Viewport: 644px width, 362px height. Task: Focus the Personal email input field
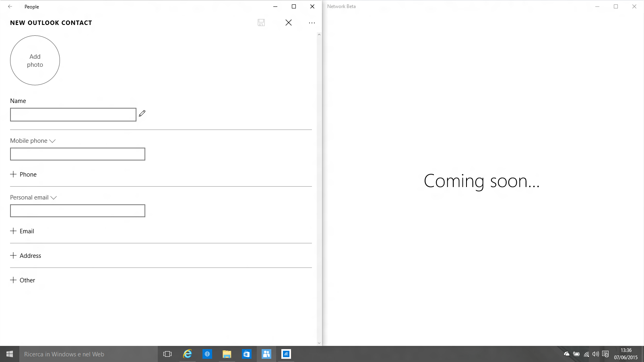tap(78, 211)
